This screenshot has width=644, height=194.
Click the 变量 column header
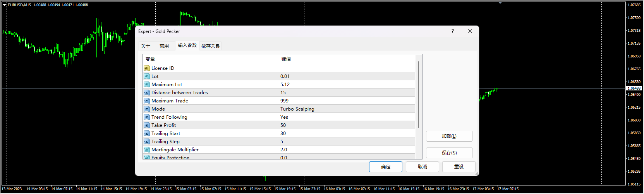(211, 59)
